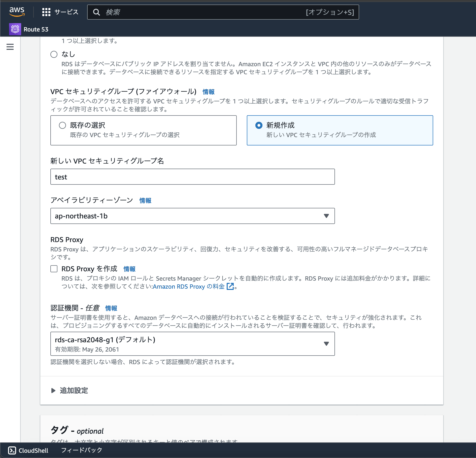Click the search magnifier icon
This screenshot has width=476, height=458.
coord(96,12)
